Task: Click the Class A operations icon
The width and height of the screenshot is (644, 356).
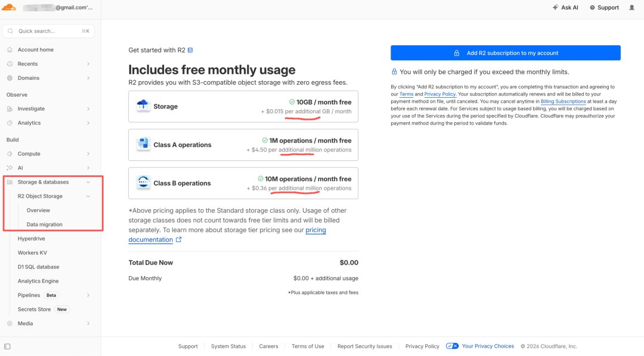Action: (x=143, y=144)
